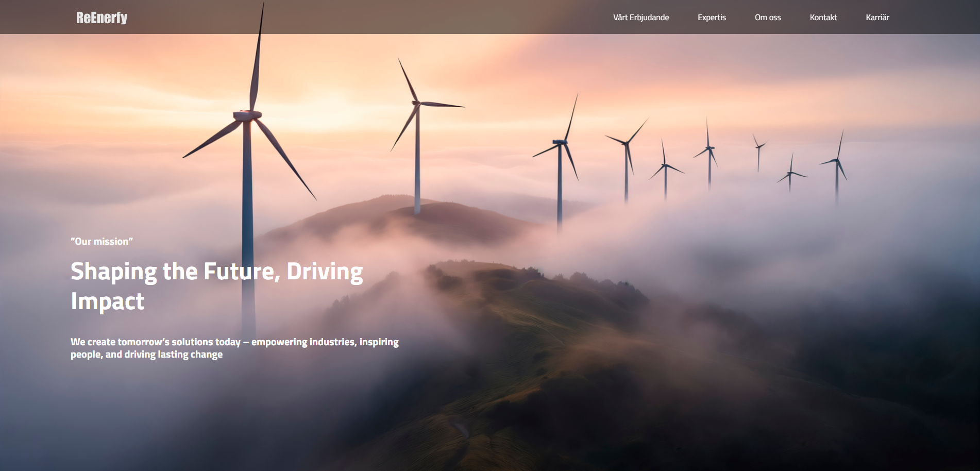Open the Om oss section
The width and height of the screenshot is (980, 471).
[x=767, y=18]
